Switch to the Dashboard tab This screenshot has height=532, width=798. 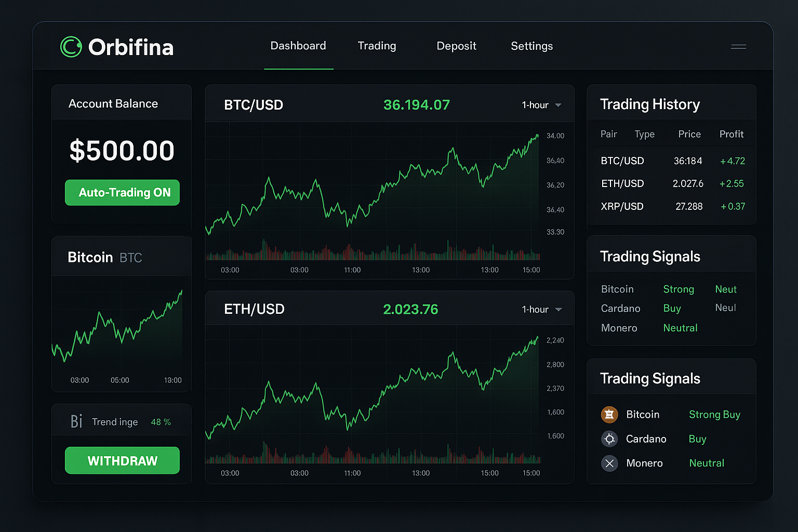298,46
